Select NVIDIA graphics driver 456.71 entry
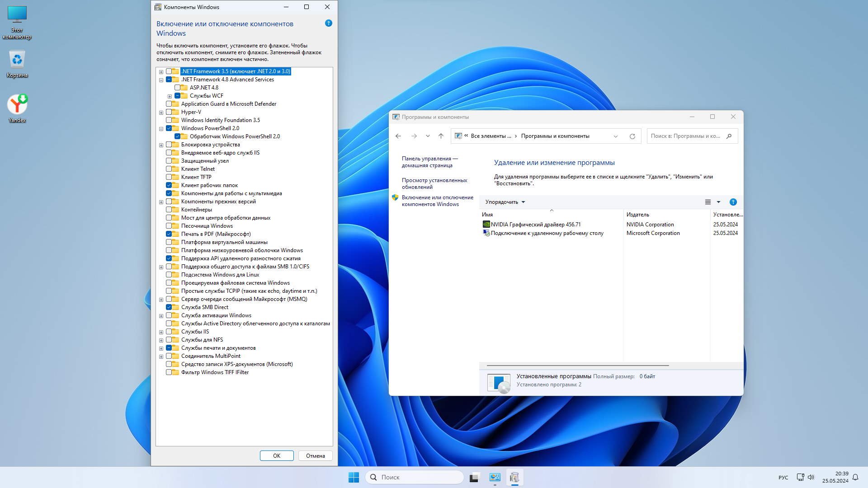This screenshot has height=488, width=868. tap(535, 225)
